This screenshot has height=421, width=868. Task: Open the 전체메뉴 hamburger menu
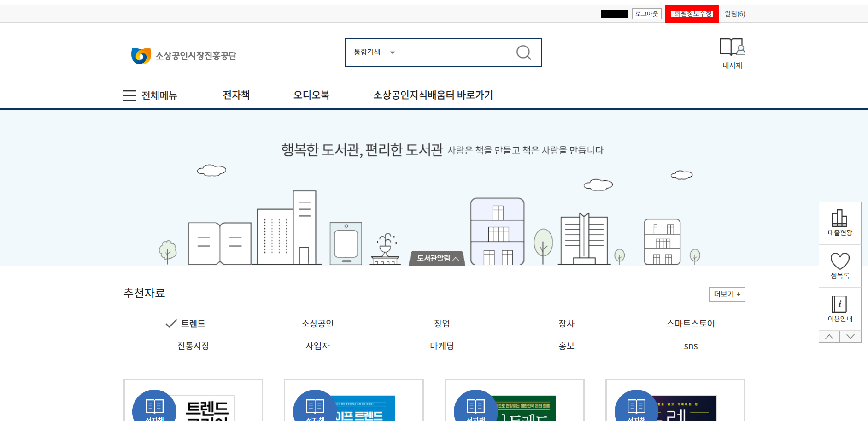coord(130,95)
